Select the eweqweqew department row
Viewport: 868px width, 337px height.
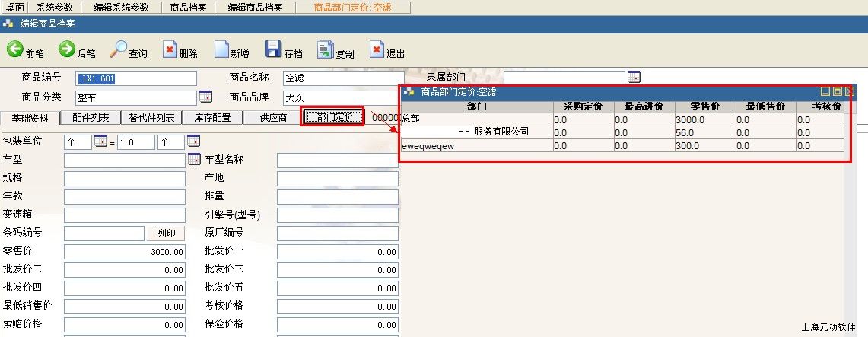click(x=475, y=145)
